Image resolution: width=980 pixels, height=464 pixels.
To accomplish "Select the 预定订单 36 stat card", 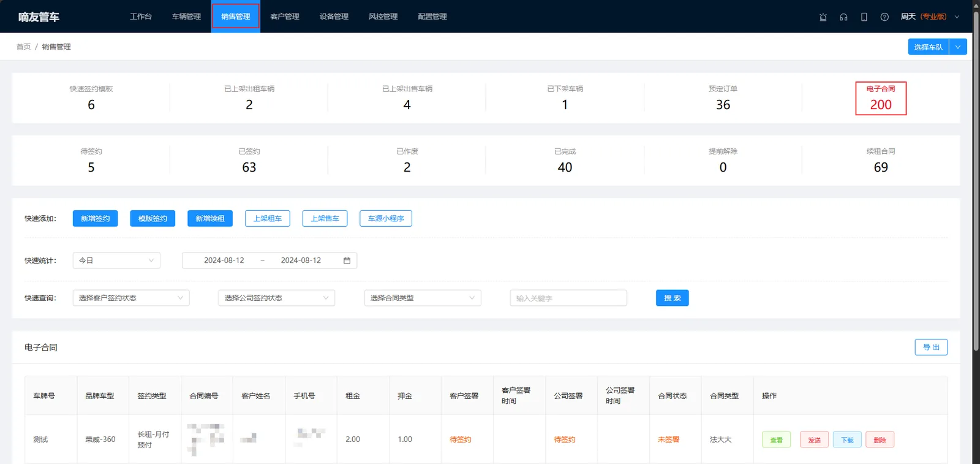I will [723, 98].
